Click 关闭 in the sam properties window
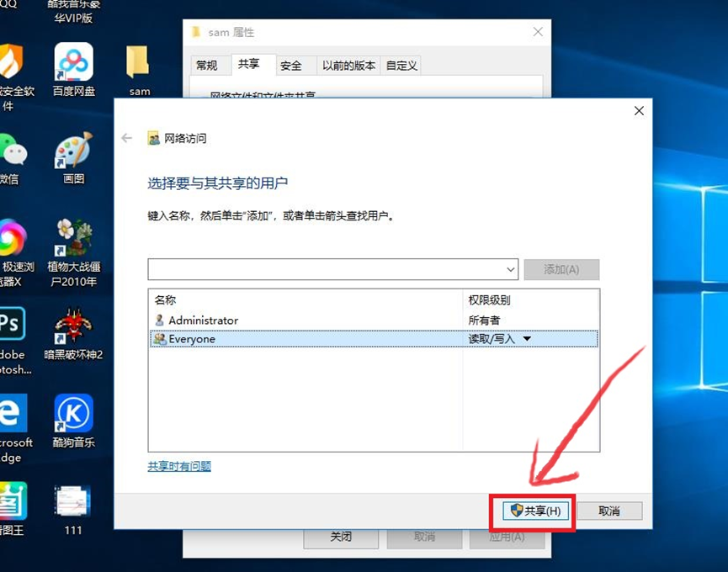 pos(341,537)
